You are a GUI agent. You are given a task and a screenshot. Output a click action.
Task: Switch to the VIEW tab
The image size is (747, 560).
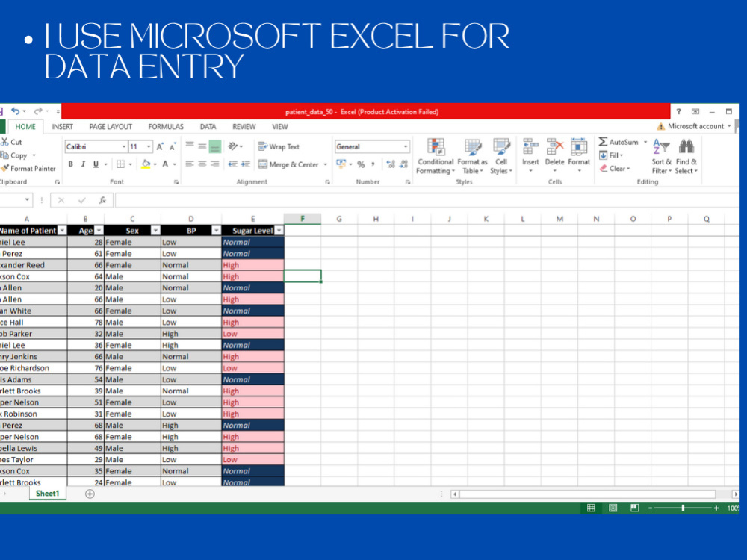(279, 127)
